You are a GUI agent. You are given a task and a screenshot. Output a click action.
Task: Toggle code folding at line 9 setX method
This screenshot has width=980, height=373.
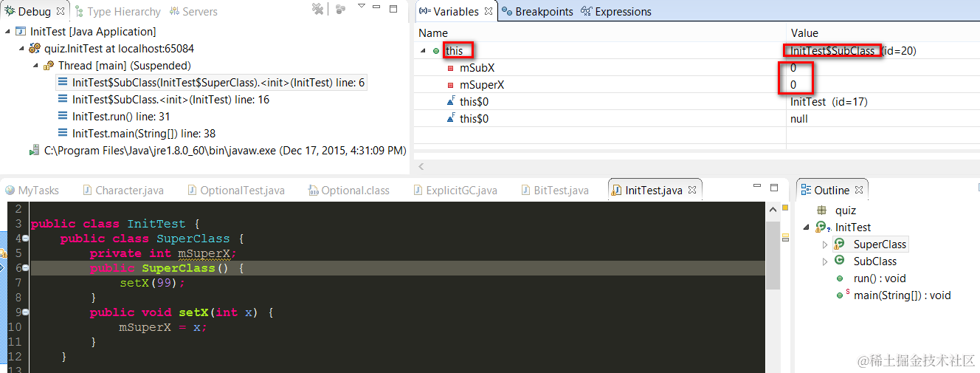click(x=24, y=312)
